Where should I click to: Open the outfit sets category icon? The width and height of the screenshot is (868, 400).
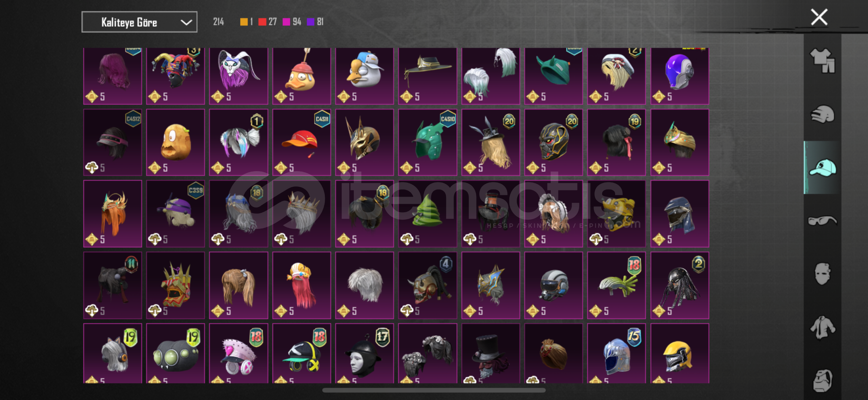coord(822,61)
